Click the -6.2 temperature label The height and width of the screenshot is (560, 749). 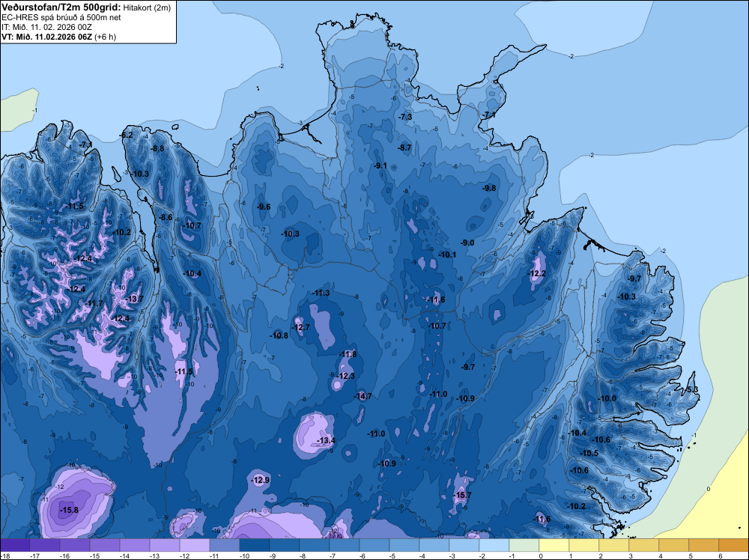tap(126, 135)
